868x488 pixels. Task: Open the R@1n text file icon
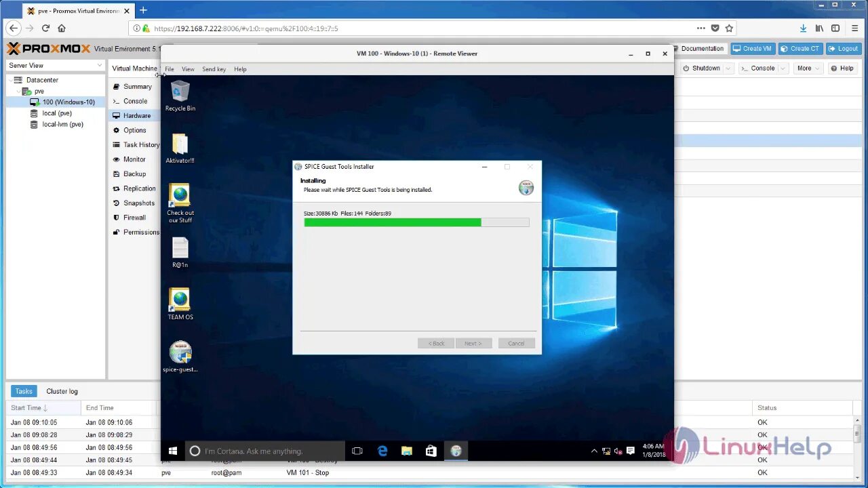click(x=180, y=253)
